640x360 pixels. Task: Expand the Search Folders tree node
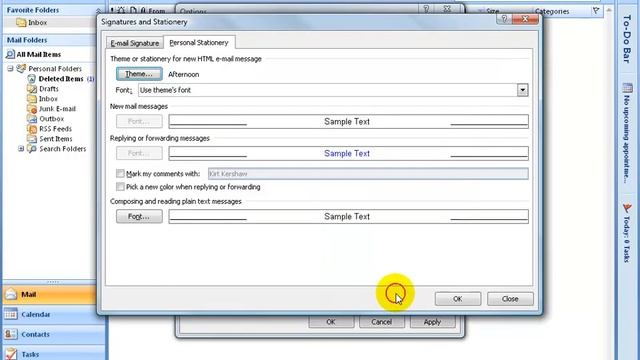click(x=21, y=149)
